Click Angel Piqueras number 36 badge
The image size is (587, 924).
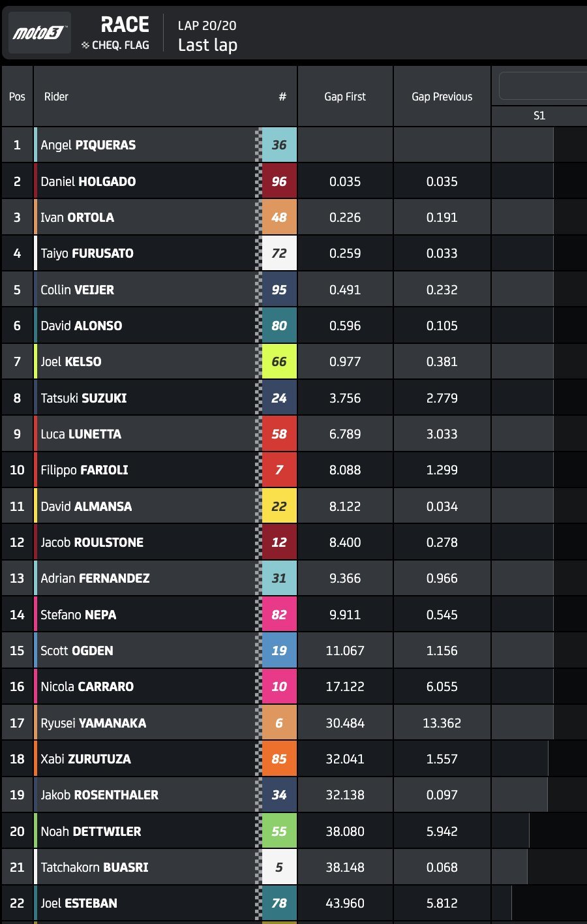[x=279, y=145]
